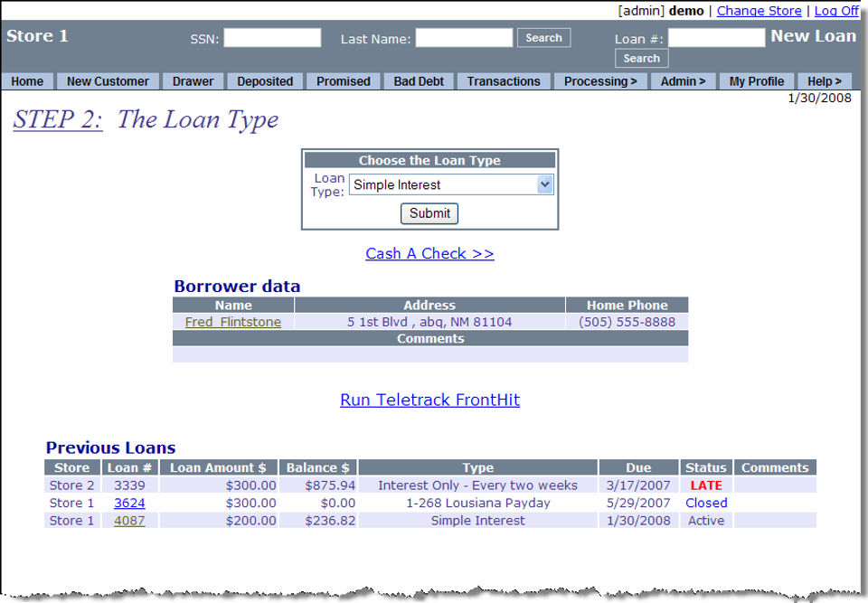The height and width of the screenshot is (603, 868).
Task: Click the address '5 1st Blvd , abq, NM 81104'
Action: (x=429, y=322)
